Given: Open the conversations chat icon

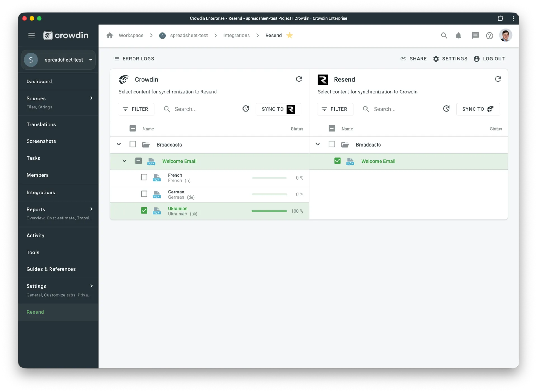Looking at the screenshot, I should (475, 36).
